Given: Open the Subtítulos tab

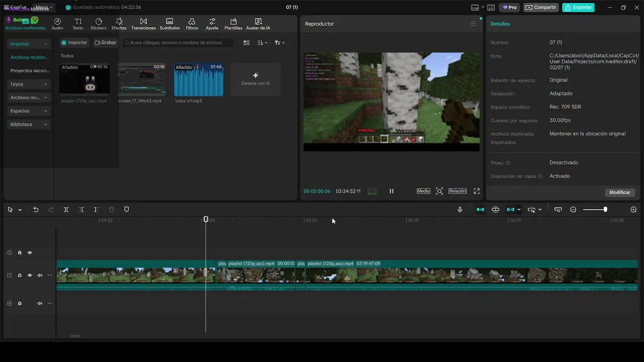Looking at the screenshot, I should pyautogui.click(x=170, y=24).
